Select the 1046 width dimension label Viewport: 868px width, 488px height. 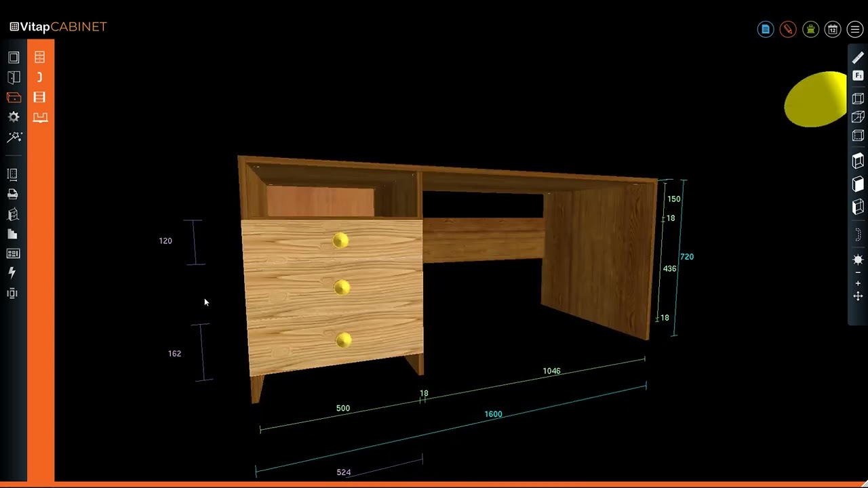[x=551, y=371]
